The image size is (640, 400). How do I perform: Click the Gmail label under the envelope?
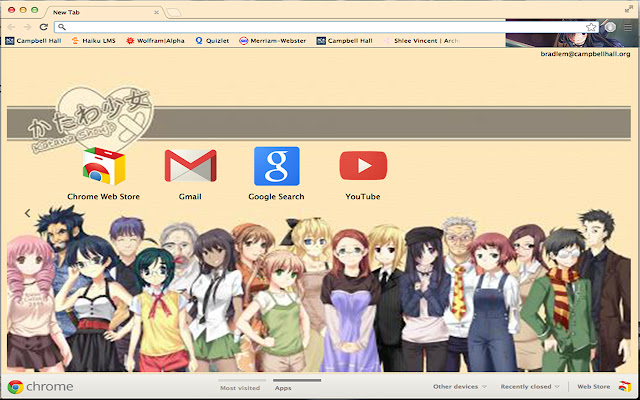click(190, 196)
